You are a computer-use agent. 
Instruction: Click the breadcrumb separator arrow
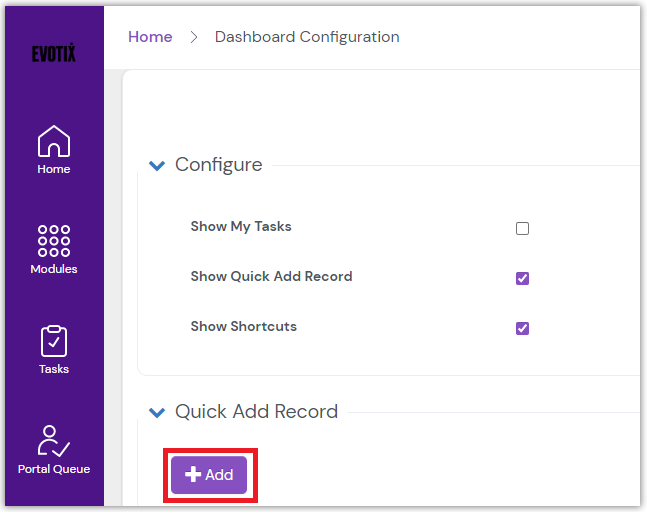click(x=194, y=38)
